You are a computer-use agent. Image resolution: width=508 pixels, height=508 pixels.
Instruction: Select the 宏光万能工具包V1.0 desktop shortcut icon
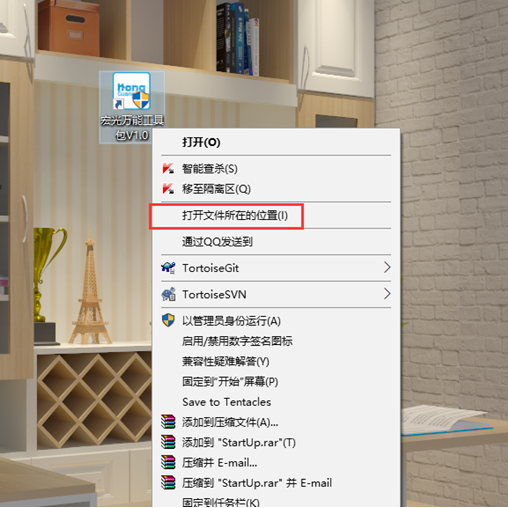[x=132, y=107]
